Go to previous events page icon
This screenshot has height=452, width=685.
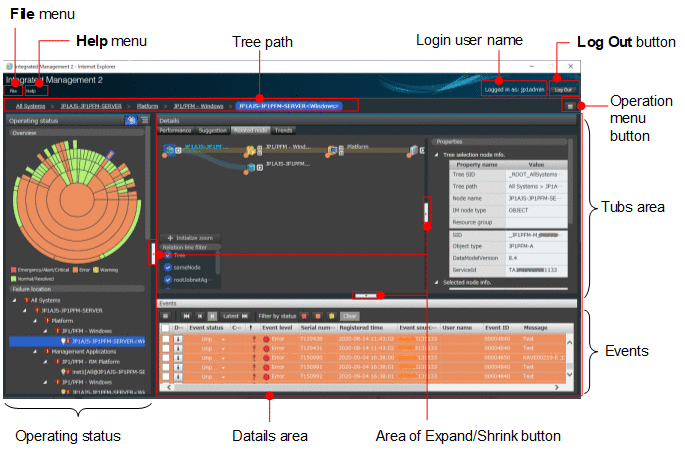(200, 316)
